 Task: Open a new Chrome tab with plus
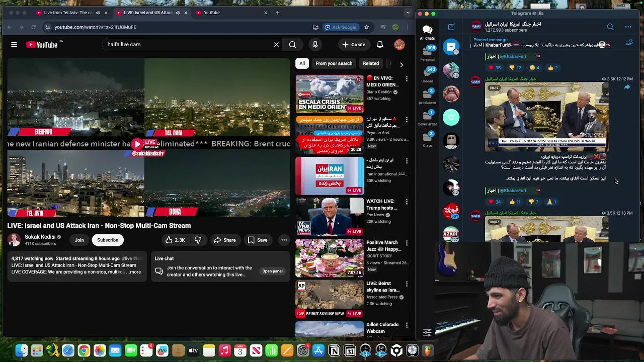tap(277, 13)
